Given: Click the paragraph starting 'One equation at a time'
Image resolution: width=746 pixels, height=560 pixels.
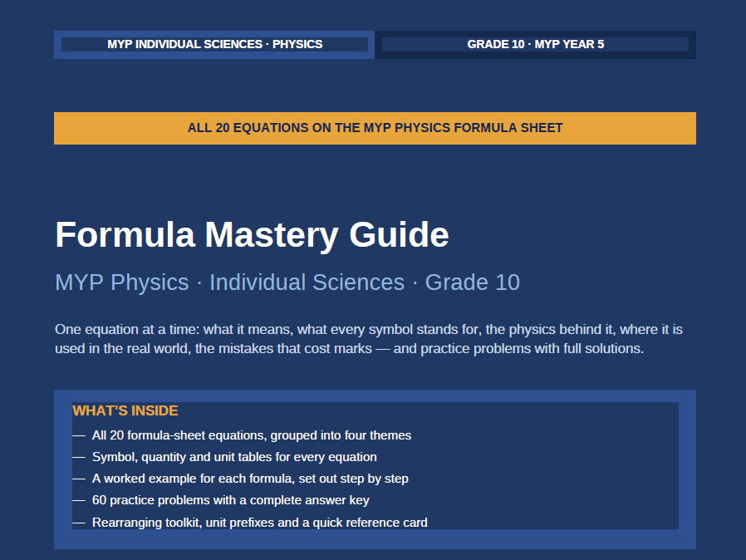Looking at the screenshot, I should tap(369, 339).
